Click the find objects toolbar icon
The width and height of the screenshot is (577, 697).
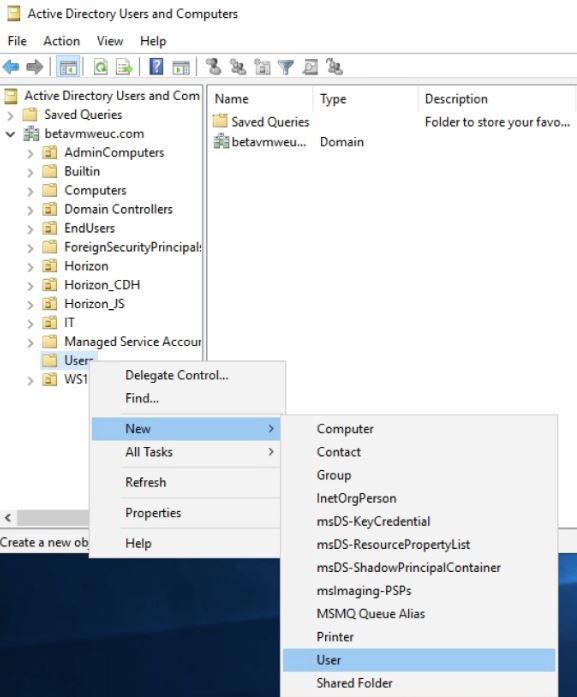(x=310, y=67)
